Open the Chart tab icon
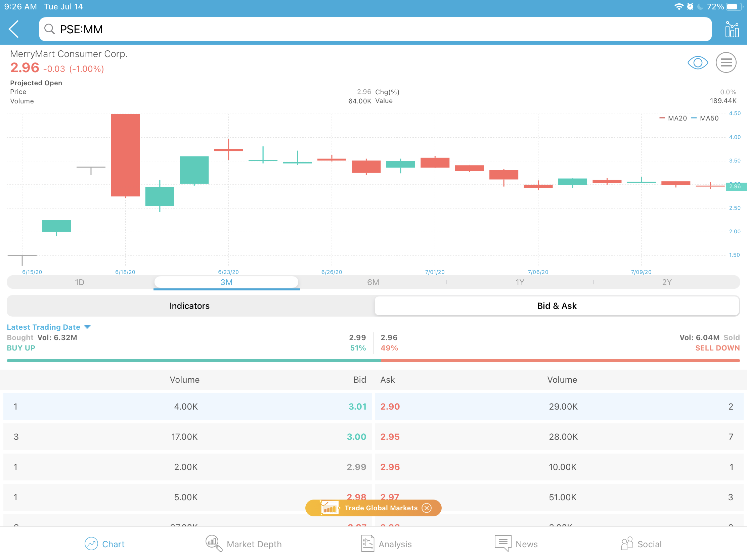This screenshot has height=560, width=747. [91, 544]
